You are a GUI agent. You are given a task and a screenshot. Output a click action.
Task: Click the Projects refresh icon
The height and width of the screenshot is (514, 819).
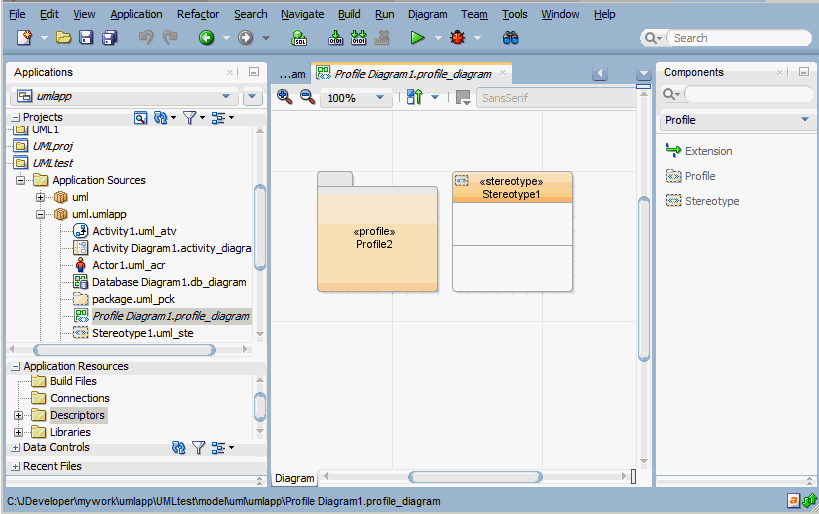(x=160, y=118)
